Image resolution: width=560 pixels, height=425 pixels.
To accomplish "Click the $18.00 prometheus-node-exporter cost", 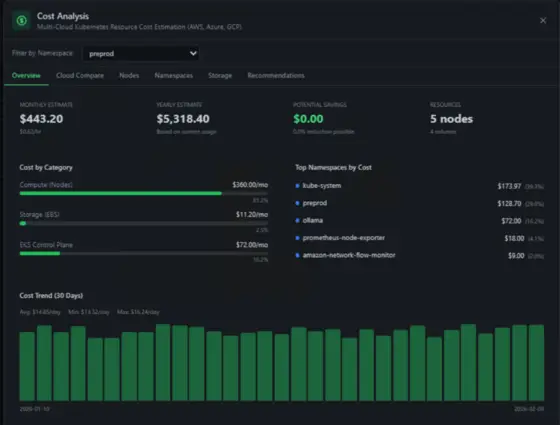I will [514, 238].
